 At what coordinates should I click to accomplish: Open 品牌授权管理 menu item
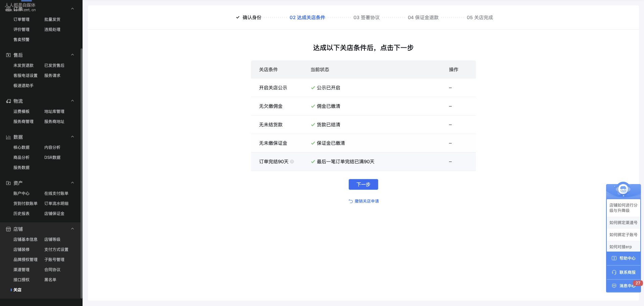[x=26, y=260]
